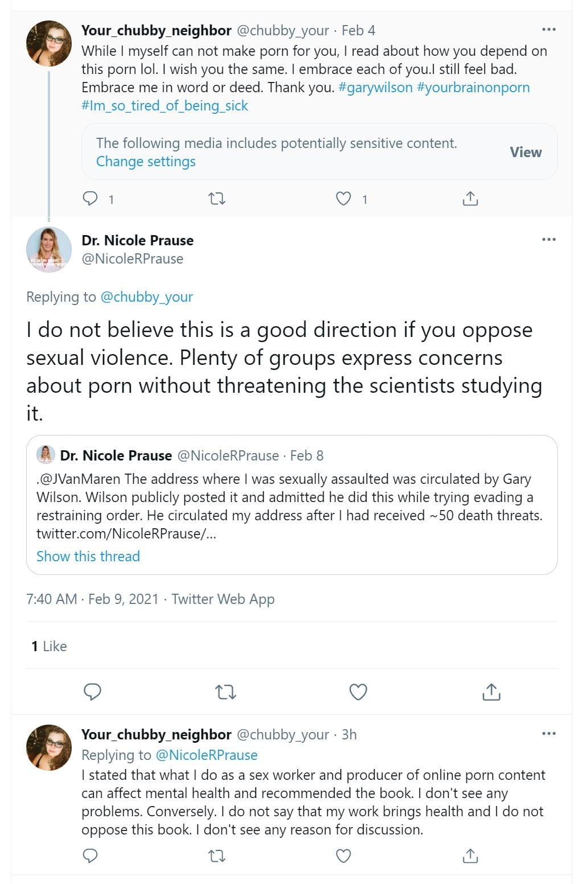
Task: Reply to the top chubby_your tweet
Action: click(91, 199)
